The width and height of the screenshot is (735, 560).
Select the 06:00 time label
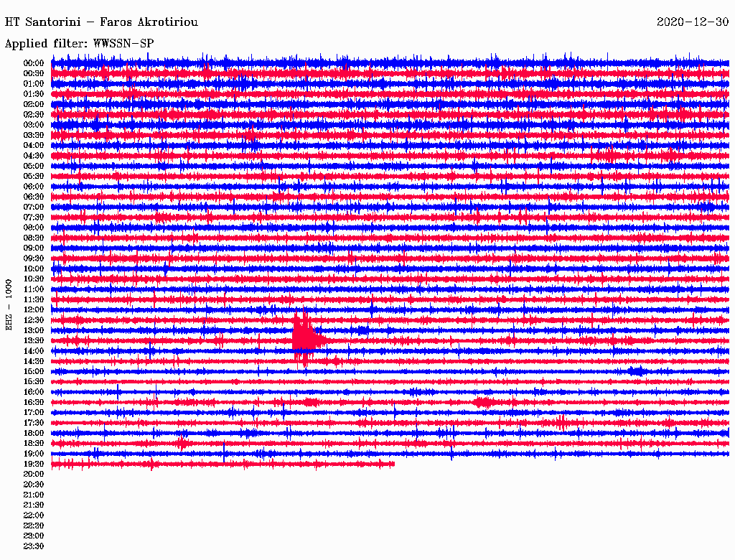pos(33,186)
